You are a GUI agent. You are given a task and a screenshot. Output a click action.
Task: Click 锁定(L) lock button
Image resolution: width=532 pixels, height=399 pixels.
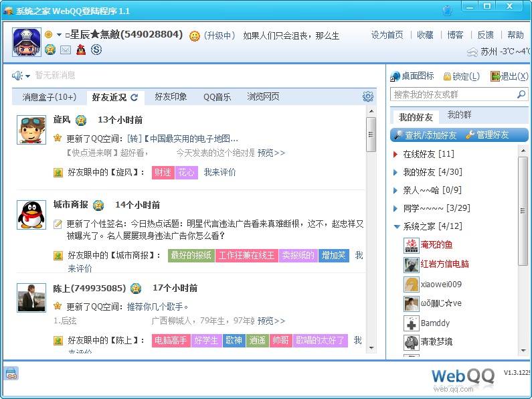pos(462,76)
